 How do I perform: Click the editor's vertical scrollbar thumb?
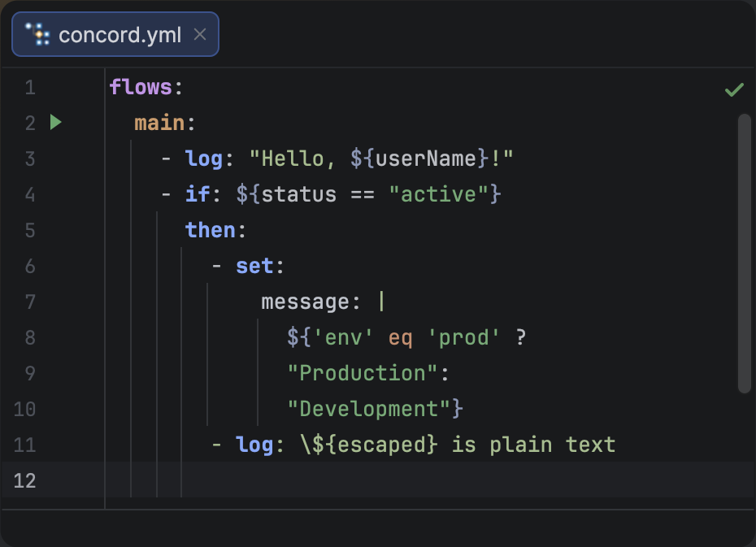743,252
